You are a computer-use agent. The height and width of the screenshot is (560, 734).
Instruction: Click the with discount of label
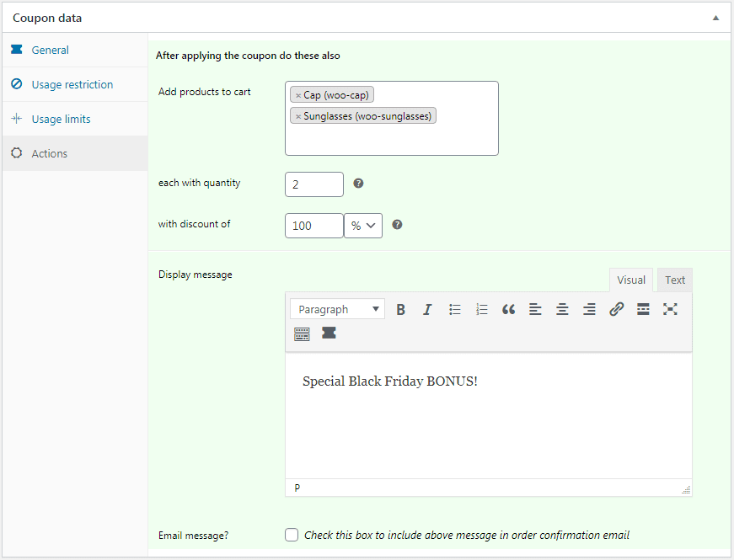(195, 224)
